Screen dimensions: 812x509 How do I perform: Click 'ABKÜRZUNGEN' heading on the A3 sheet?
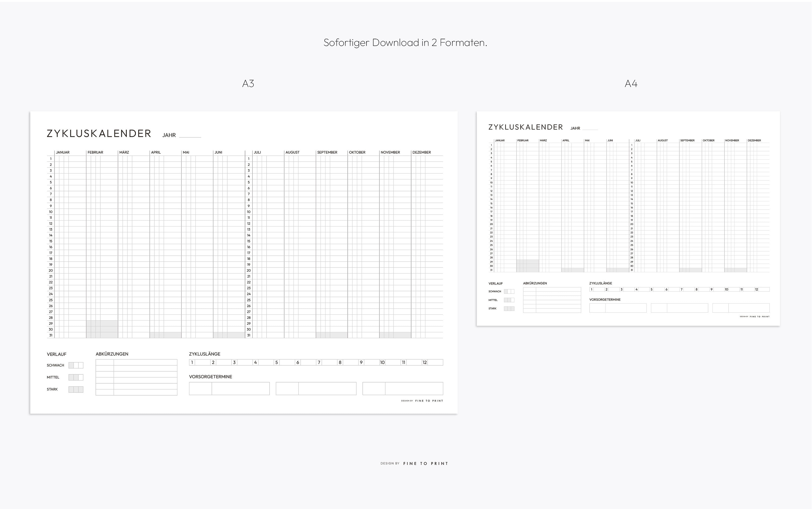pyautogui.click(x=112, y=354)
